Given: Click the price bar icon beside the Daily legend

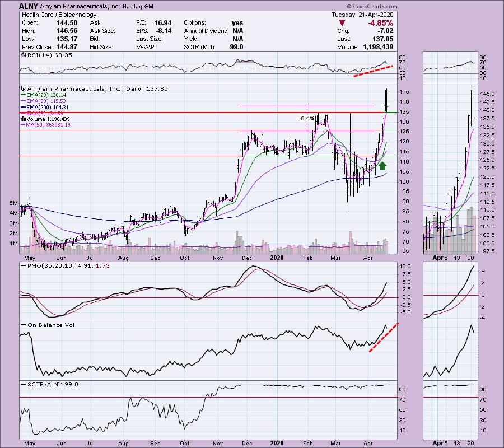Looking at the screenshot, I should (23, 88).
